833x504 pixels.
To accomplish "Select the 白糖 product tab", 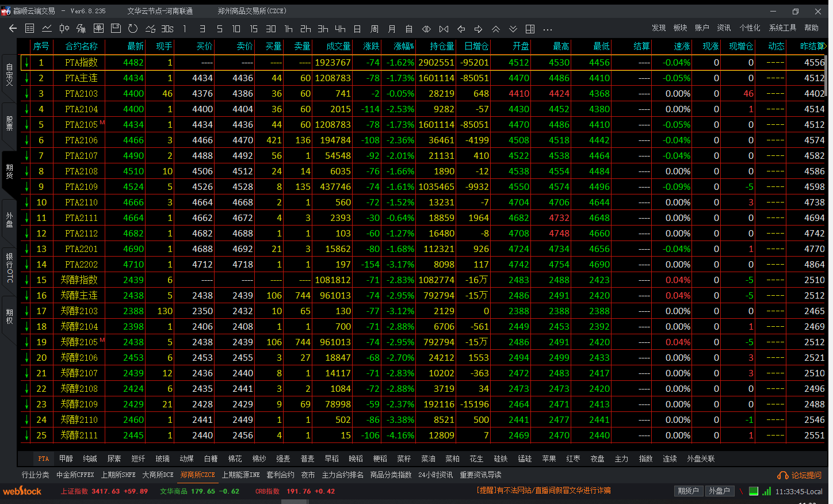I will [x=211, y=459].
